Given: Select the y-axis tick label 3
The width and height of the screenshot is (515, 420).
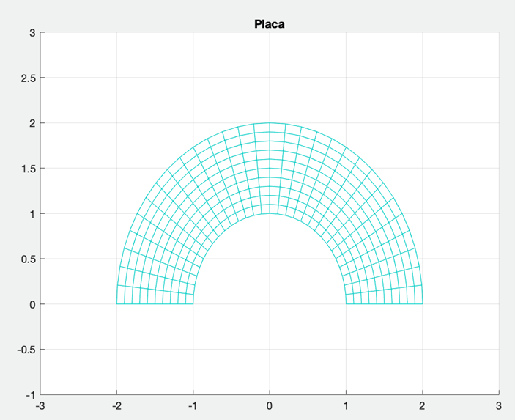Looking at the screenshot, I should pos(32,33).
